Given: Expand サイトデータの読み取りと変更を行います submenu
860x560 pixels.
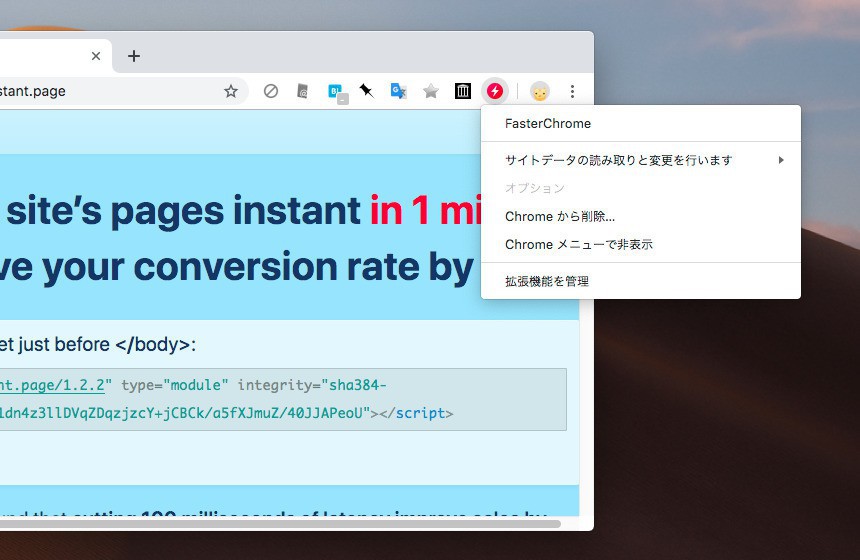Looking at the screenshot, I should (x=641, y=160).
